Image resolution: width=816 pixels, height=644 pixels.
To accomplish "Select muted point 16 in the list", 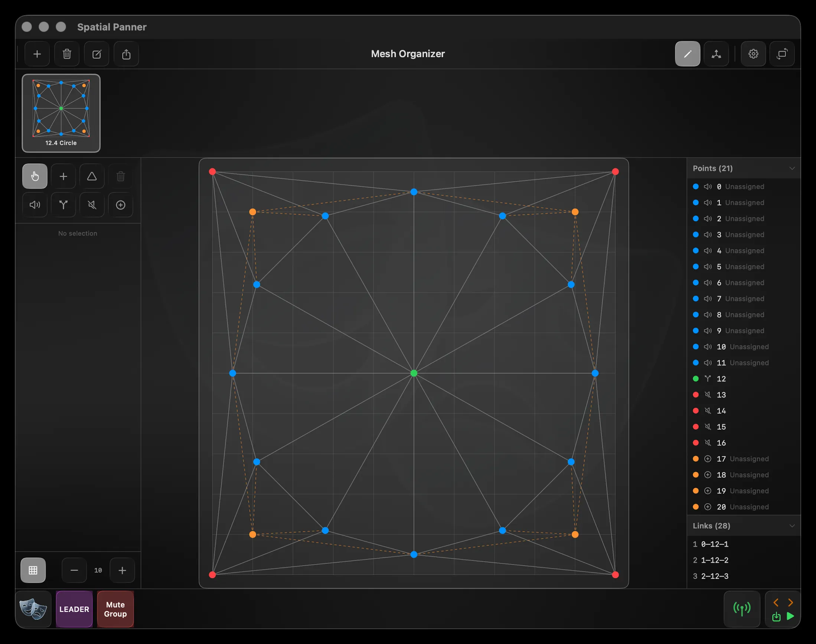I will [744, 443].
